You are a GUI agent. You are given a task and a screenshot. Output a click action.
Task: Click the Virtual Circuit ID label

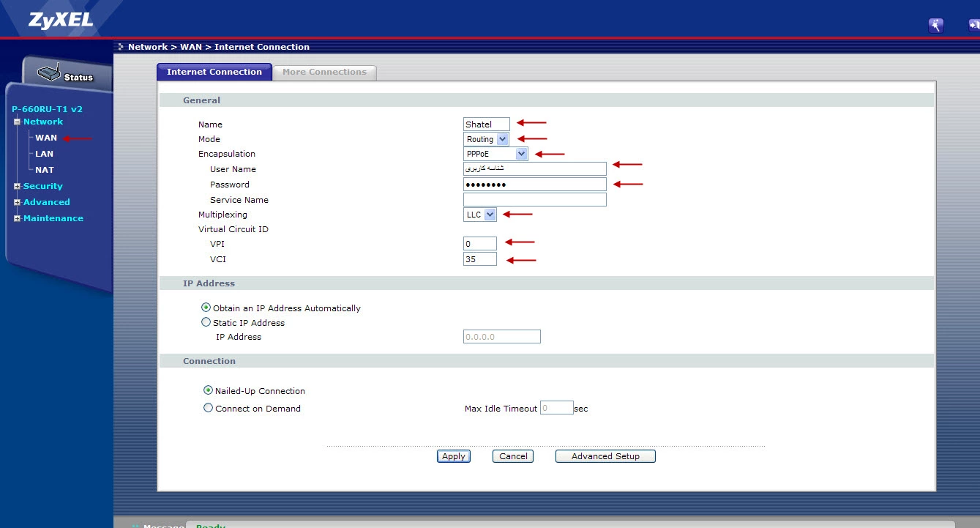coord(233,229)
